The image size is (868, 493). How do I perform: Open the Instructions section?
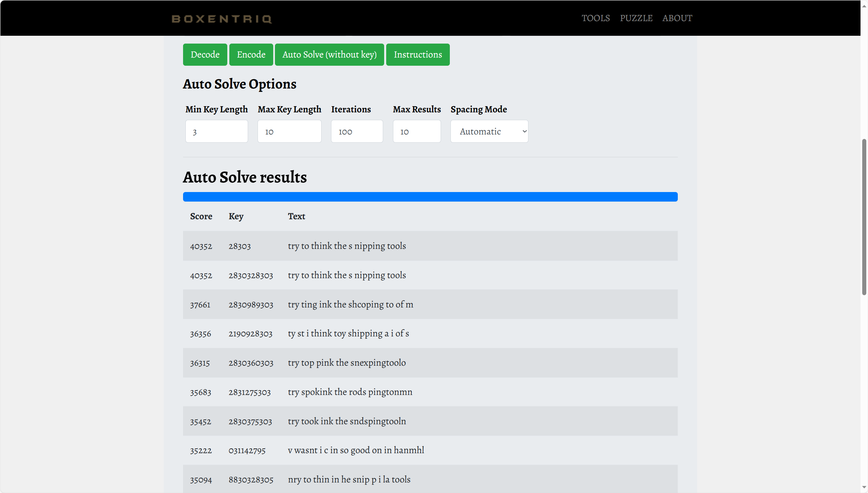click(417, 54)
